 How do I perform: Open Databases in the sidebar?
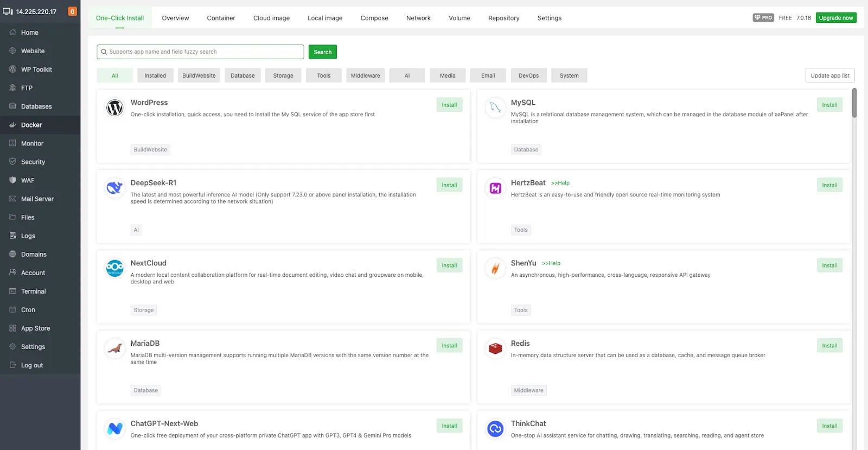(40, 106)
